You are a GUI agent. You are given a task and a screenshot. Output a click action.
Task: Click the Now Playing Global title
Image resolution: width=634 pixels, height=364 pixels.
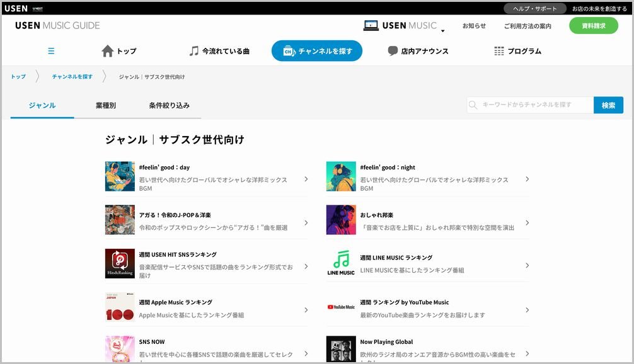click(x=386, y=342)
